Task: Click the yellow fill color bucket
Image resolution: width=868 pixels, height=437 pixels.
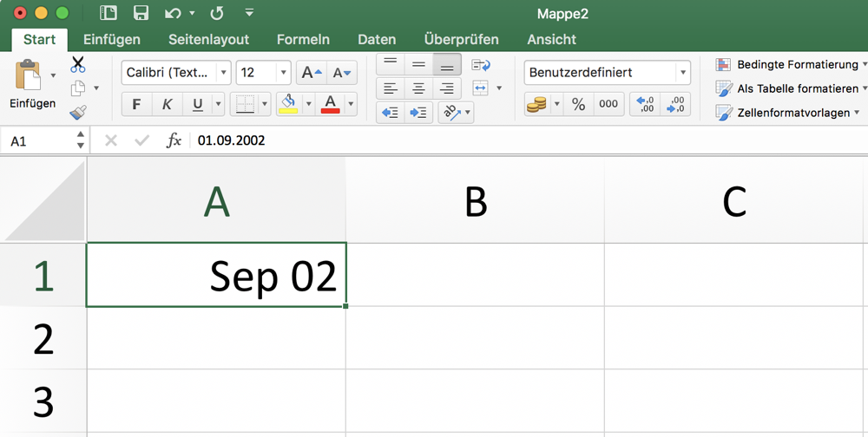Action: click(x=288, y=104)
